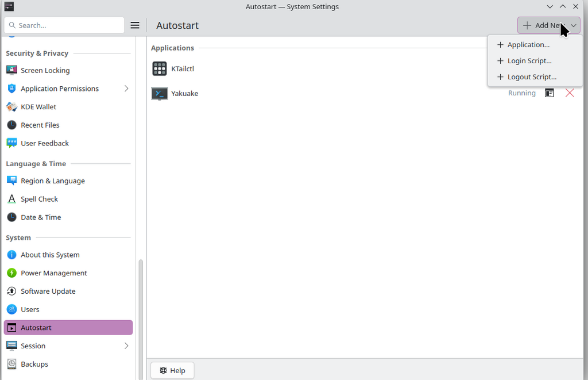Click the Power Management lightning icon
588x380 pixels.
click(x=11, y=273)
